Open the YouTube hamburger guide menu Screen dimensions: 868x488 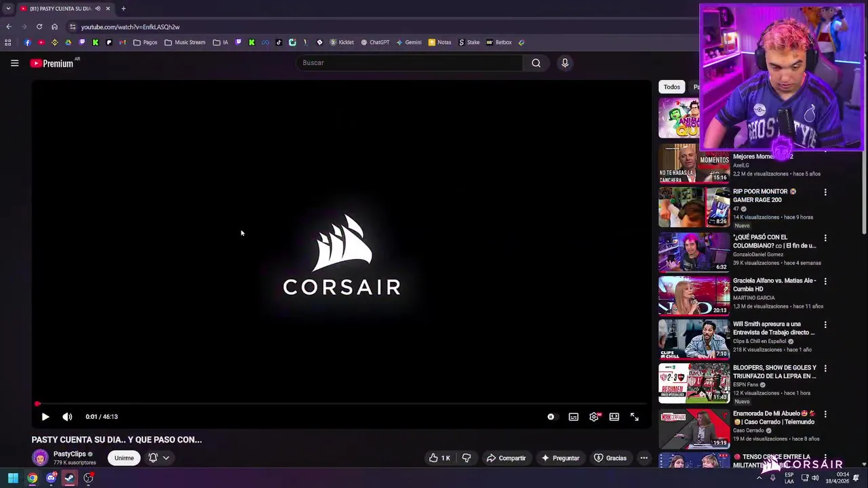[x=14, y=63]
